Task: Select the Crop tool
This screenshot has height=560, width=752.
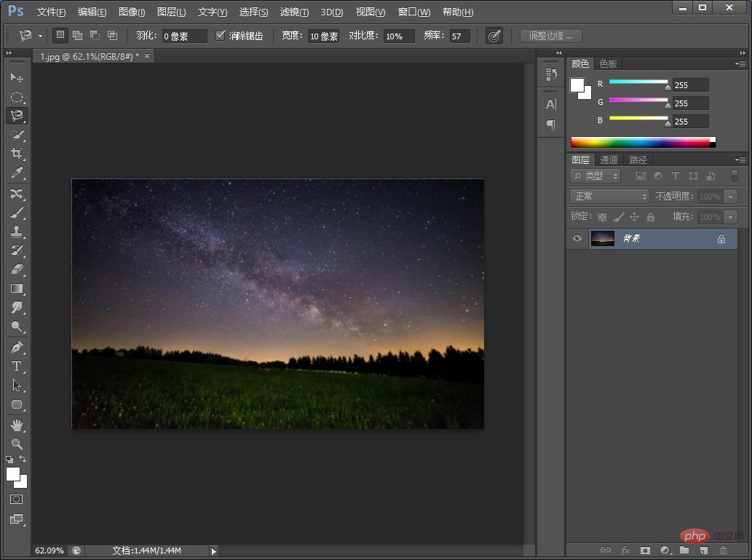Action: coord(17,154)
